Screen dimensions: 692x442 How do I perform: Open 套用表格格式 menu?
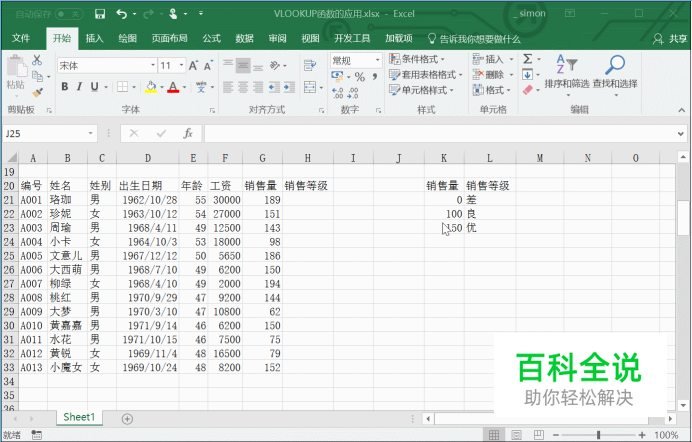(425, 75)
